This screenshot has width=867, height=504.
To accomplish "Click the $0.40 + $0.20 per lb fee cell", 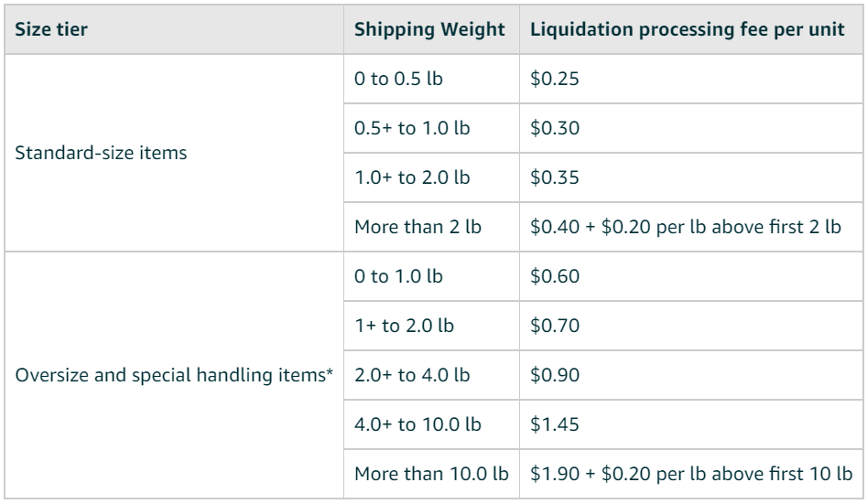I will click(x=691, y=227).
